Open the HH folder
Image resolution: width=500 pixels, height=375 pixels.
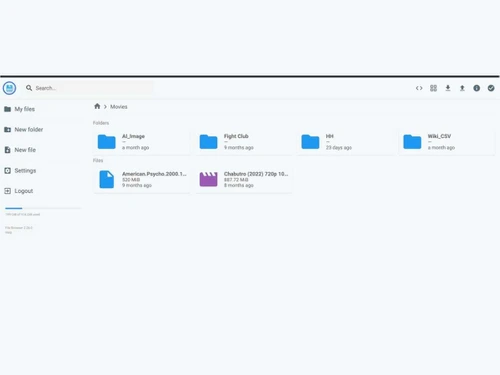[346, 142]
